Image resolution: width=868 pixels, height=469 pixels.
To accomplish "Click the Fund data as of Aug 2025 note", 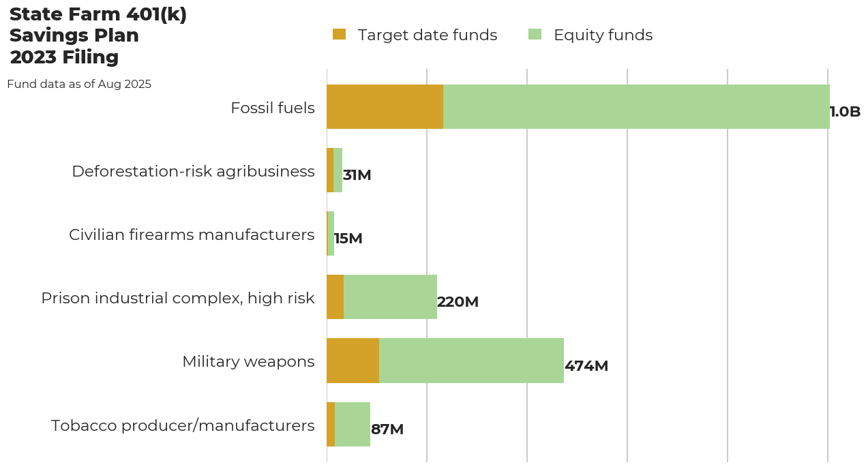I will 79,85.
